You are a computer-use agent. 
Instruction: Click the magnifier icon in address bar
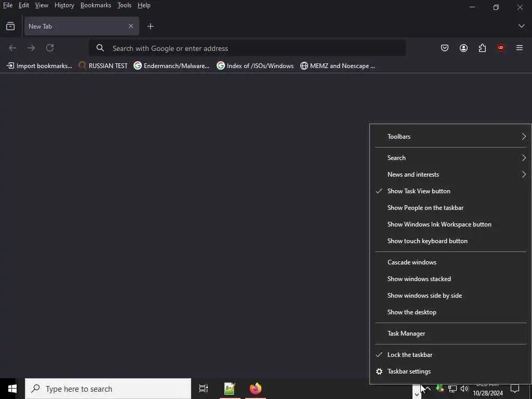(x=100, y=48)
